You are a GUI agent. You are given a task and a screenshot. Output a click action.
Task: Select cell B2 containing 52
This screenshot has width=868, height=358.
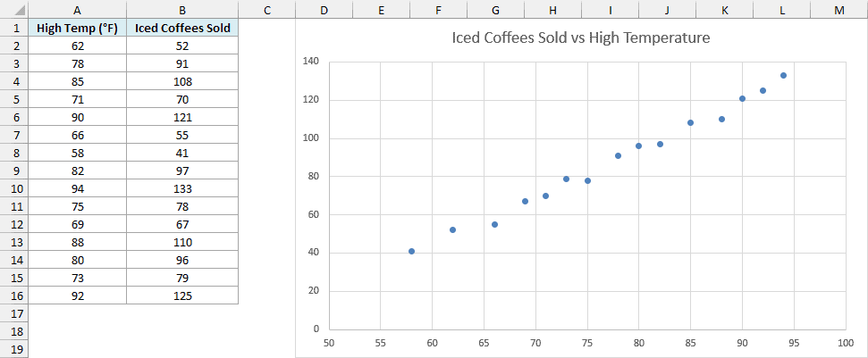coord(182,46)
